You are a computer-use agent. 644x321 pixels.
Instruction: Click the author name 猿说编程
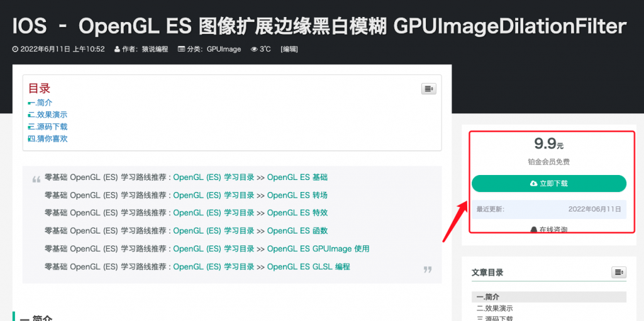(x=155, y=49)
